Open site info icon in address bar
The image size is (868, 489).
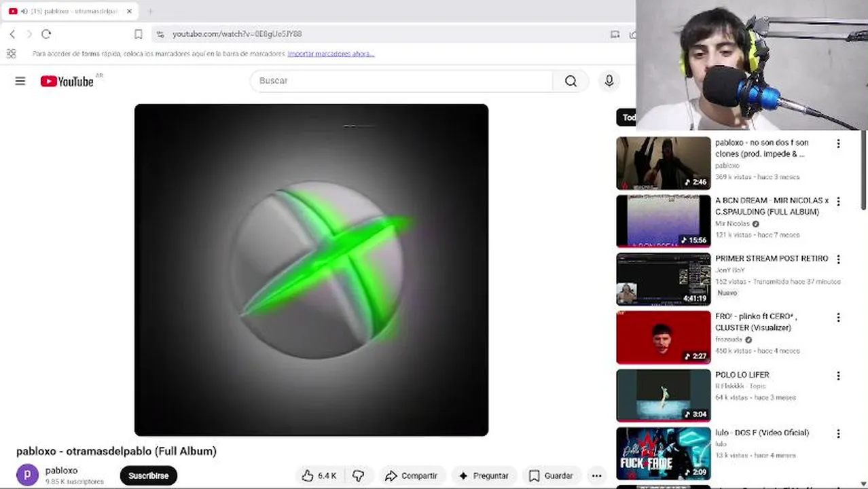pyautogui.click(x=160, y=34)
